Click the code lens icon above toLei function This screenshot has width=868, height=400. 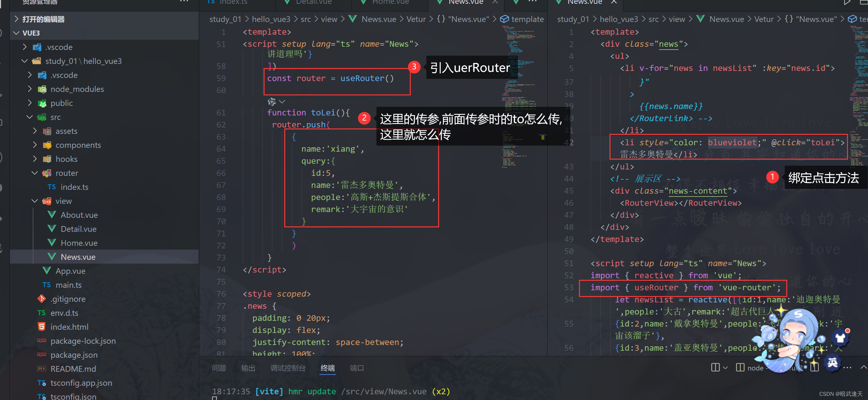pos(272,101)
